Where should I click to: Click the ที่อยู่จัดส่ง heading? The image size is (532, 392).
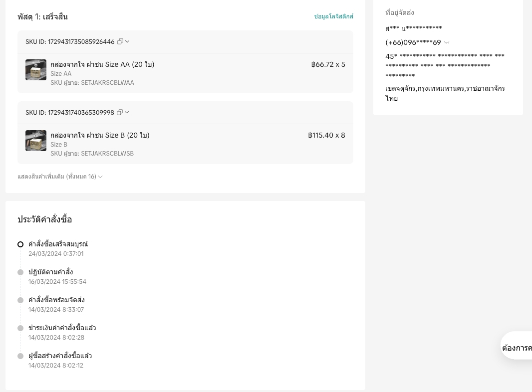click(x=400, y=13)
